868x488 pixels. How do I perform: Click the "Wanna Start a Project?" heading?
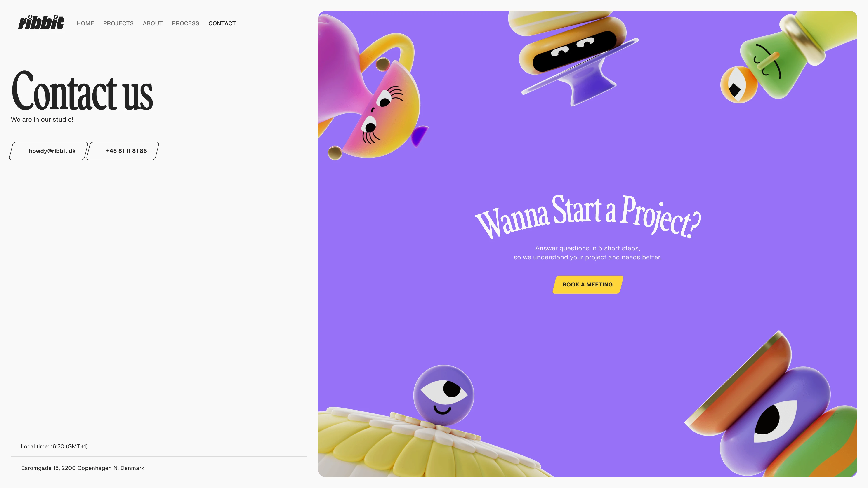tap(588, 217)
